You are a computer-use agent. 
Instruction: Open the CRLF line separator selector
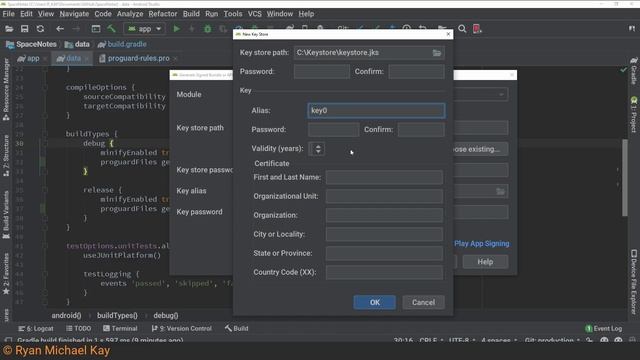coord(431,340)
